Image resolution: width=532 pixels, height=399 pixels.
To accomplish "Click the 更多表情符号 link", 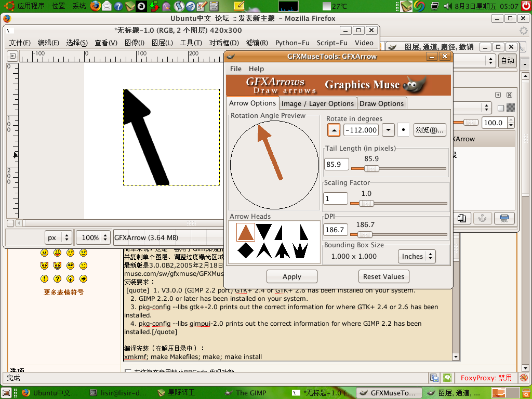I will (63, 292).
